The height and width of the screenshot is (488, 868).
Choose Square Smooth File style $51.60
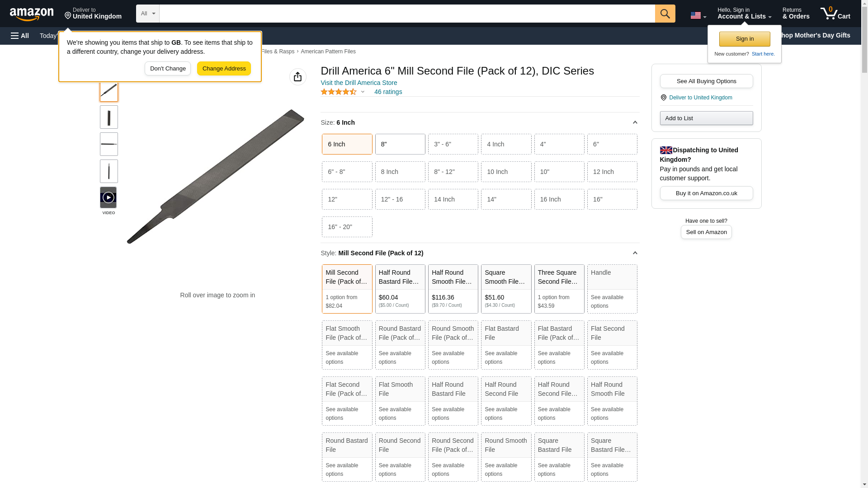[505, 289]
